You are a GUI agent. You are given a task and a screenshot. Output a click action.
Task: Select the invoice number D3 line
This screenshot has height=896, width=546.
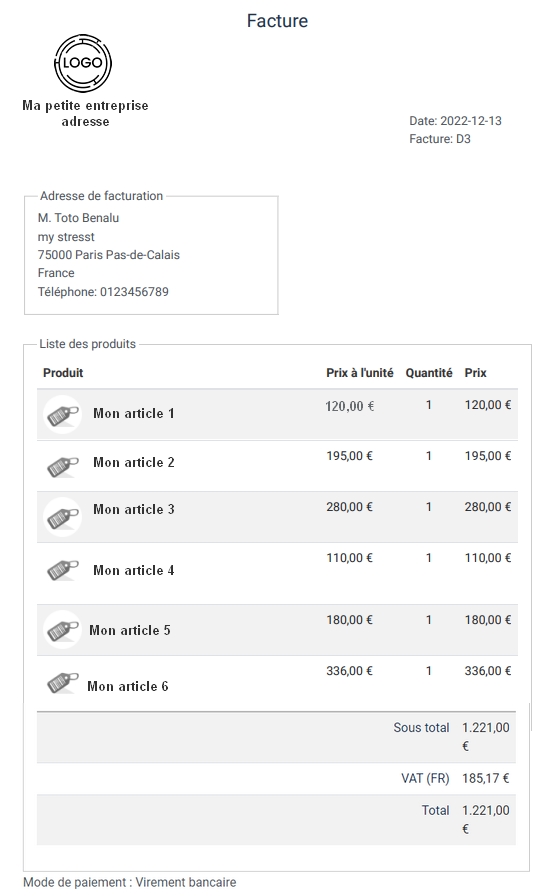click(x=440, y=139)
